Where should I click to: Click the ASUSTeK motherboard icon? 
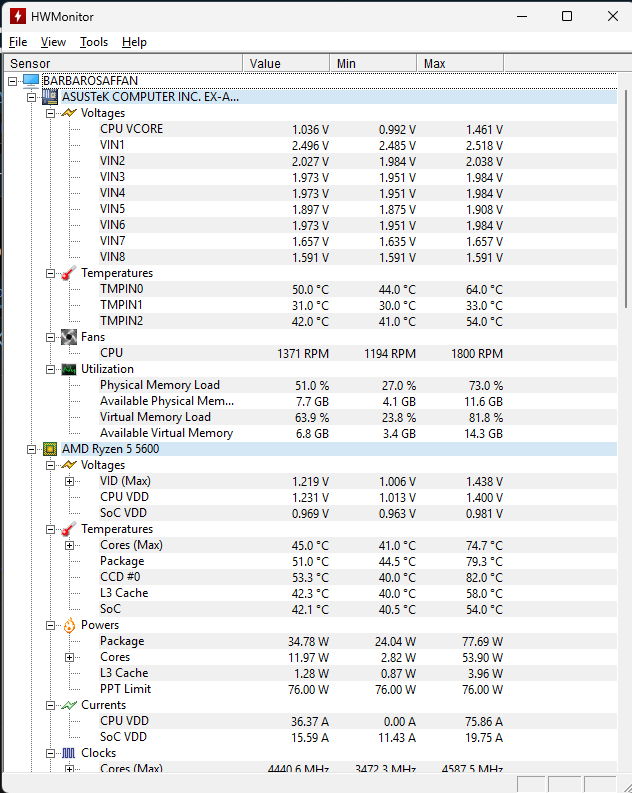click(50, 97)
